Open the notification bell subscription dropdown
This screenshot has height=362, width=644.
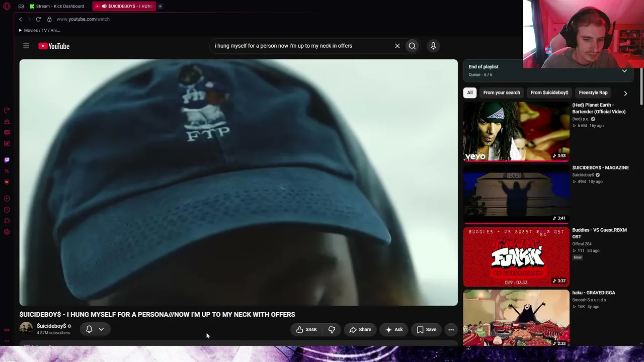point(95,329)
